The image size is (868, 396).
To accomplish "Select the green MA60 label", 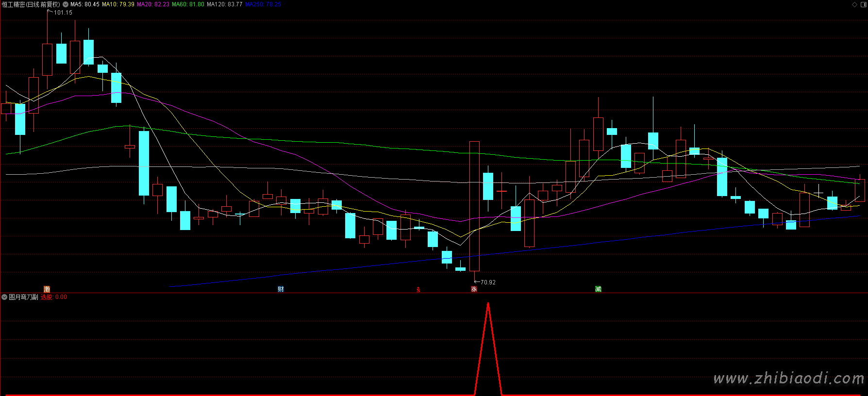I will click(188, 4).
